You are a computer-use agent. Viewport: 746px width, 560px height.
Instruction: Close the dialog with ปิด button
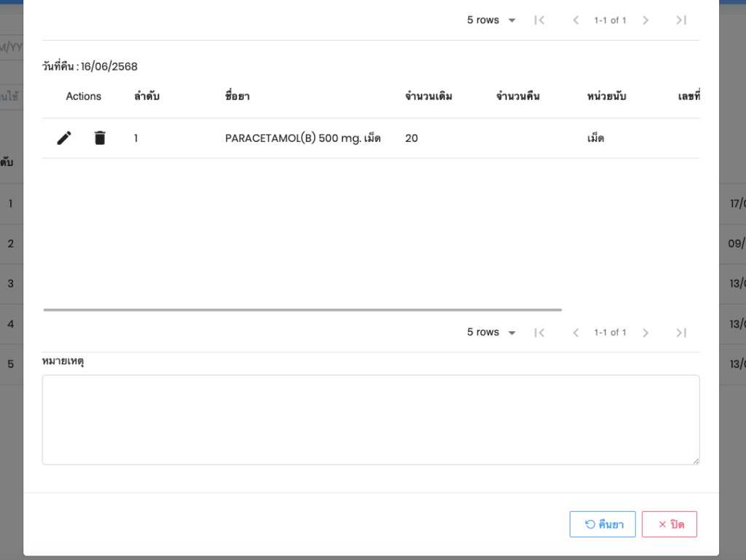[670, 524]
